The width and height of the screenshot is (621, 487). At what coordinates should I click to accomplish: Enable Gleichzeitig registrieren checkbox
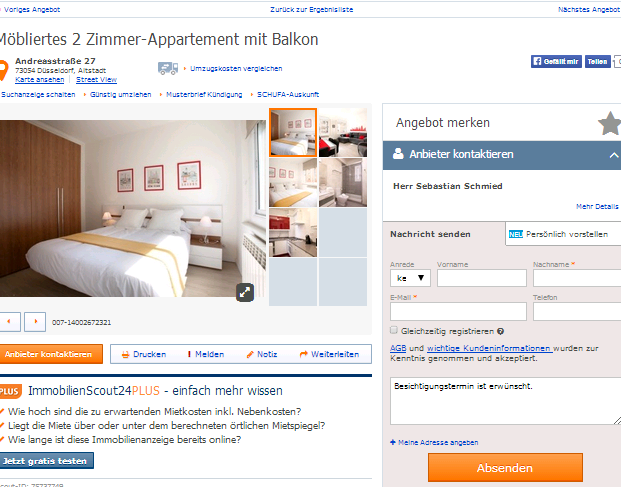click(x=394, y=330)
